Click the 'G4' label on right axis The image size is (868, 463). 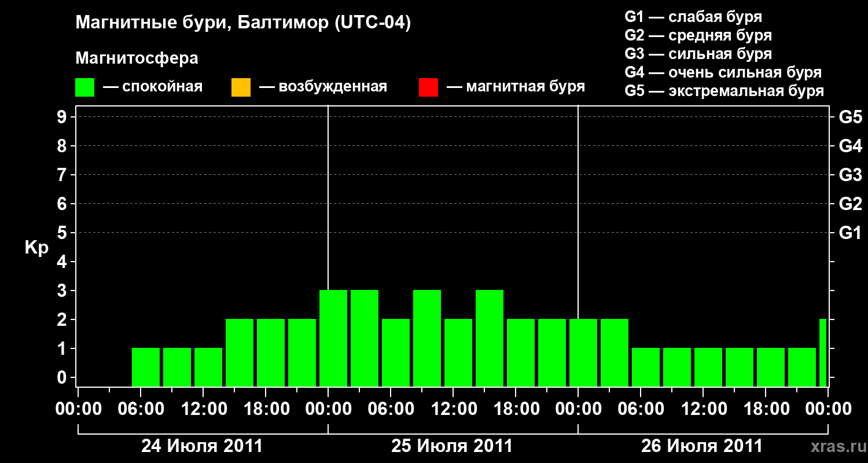point(850,146)
